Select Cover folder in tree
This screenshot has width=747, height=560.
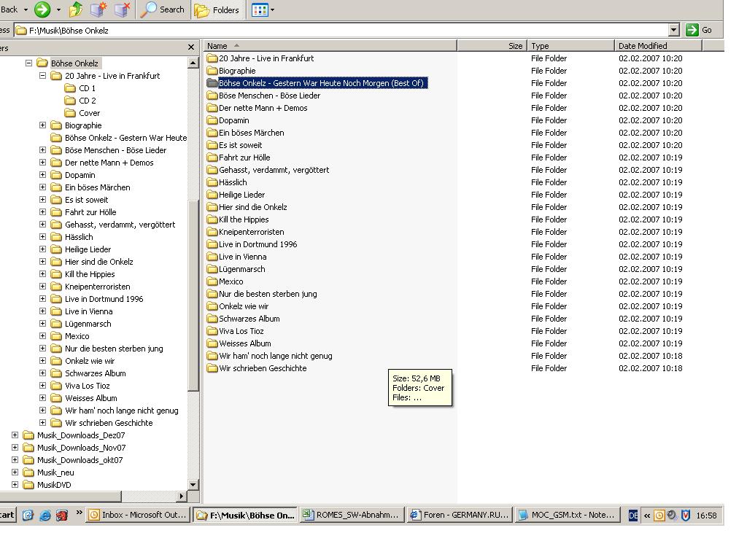click(89, 113)
